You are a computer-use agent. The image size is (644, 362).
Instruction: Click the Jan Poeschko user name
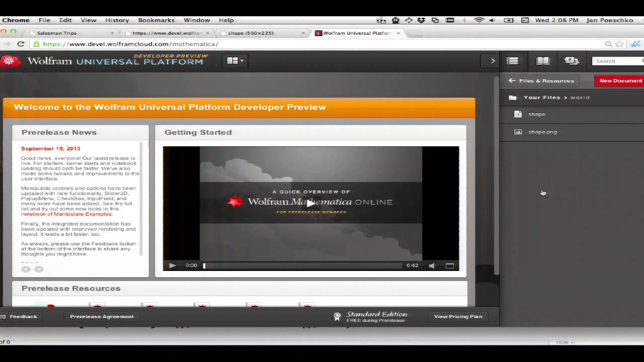[x=610, y=20]
